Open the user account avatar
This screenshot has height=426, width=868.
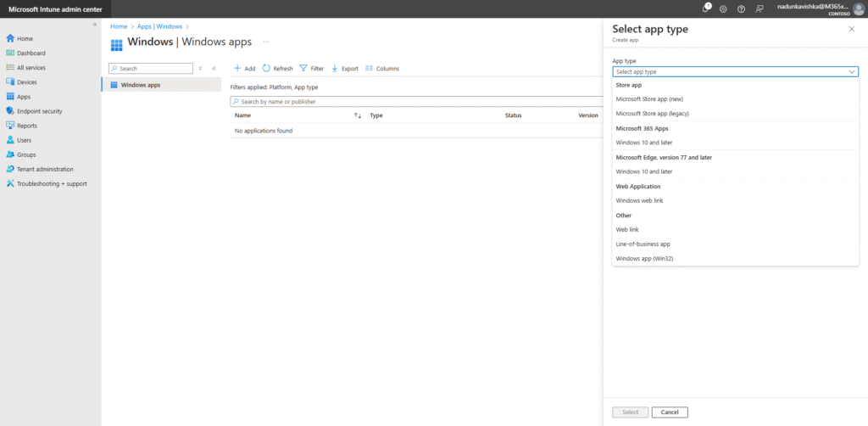click(x=858, y=8)
